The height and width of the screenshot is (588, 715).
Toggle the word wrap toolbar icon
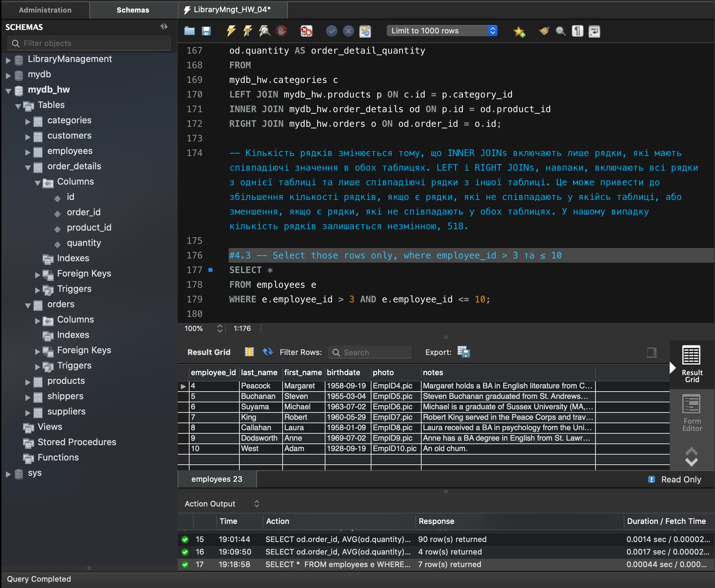pos(594,31)
